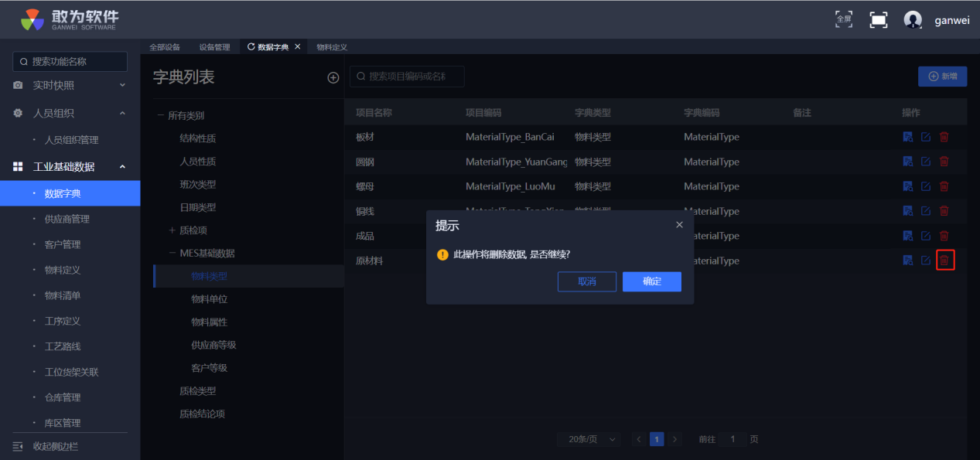980x460 pixels.
Task: Open the 20条/页 page size dropdown
Action: click(x=589, y=439)
